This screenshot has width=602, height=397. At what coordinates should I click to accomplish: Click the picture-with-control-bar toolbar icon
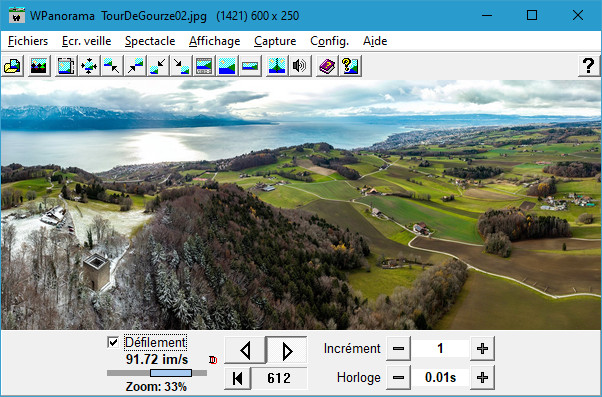pyautogui.click(x=204, y=66)
